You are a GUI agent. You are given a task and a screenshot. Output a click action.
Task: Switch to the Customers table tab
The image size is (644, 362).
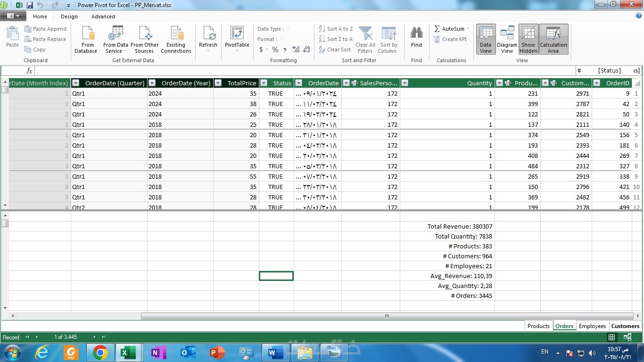click(x=625, y=326)
